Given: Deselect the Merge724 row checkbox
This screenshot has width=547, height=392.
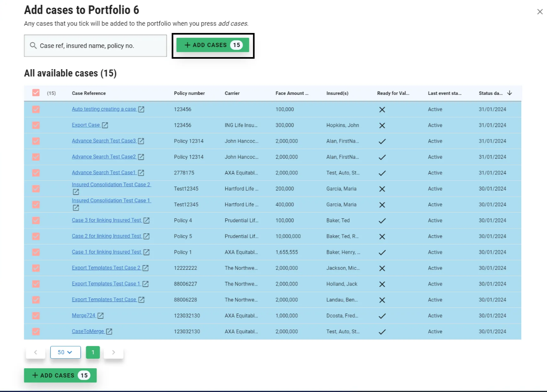Looking at the screenshot, I should click(x=36, y=316).
